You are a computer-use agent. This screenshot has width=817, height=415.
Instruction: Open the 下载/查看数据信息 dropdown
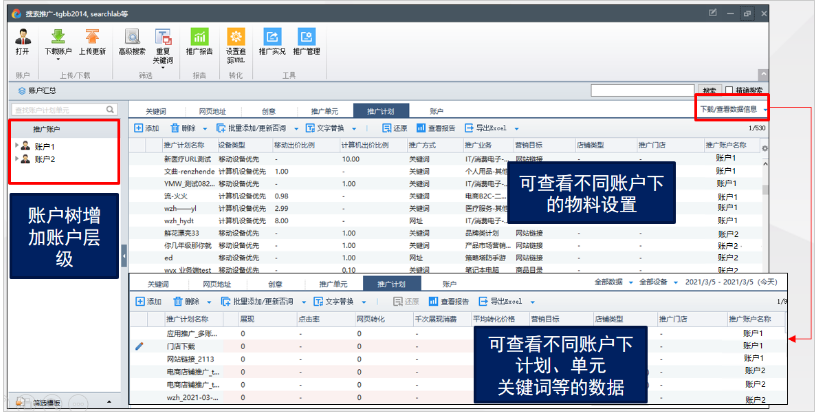pyautogui.click(x=733, y=109)
